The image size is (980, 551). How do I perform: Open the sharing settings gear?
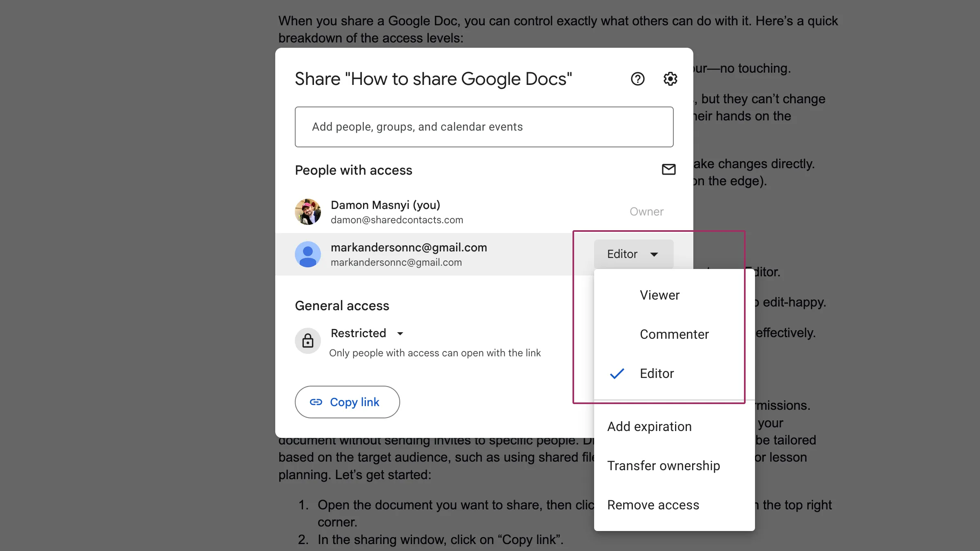click(x=670, y=79)
